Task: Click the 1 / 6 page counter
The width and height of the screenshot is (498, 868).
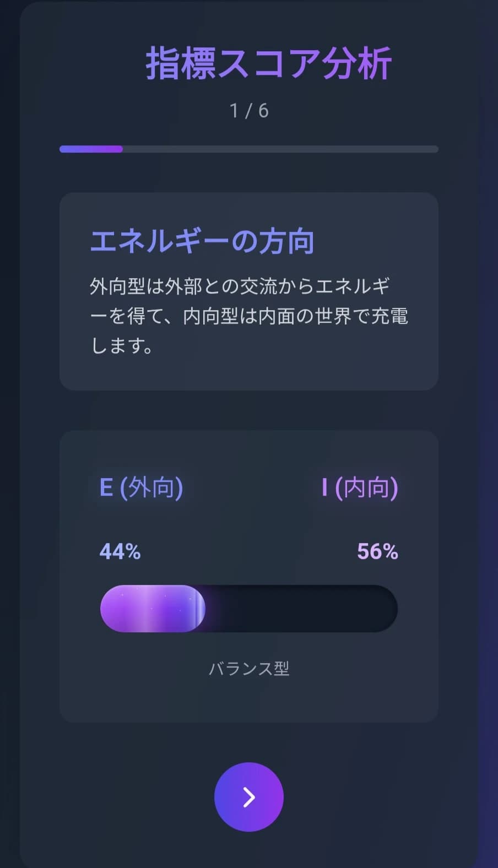Action: (x=249, y=111)
